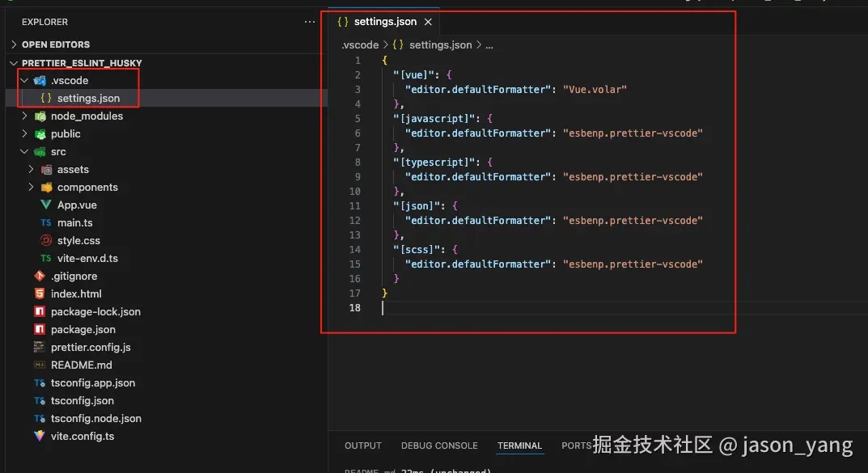868x473 pixels.
Task: Open App.vue from the explorer
Action: [x=77, y=205]
